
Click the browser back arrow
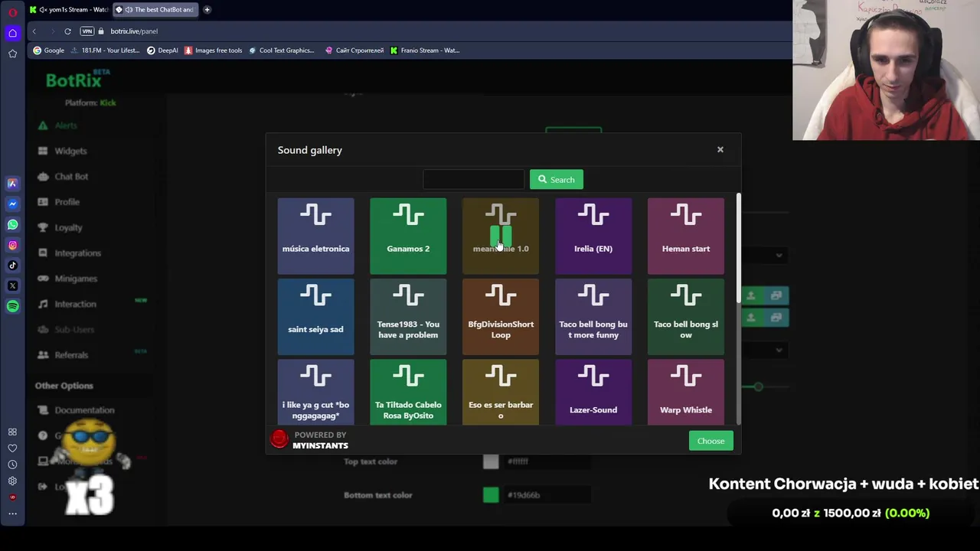pyautogui.click(x=34, y=31)
